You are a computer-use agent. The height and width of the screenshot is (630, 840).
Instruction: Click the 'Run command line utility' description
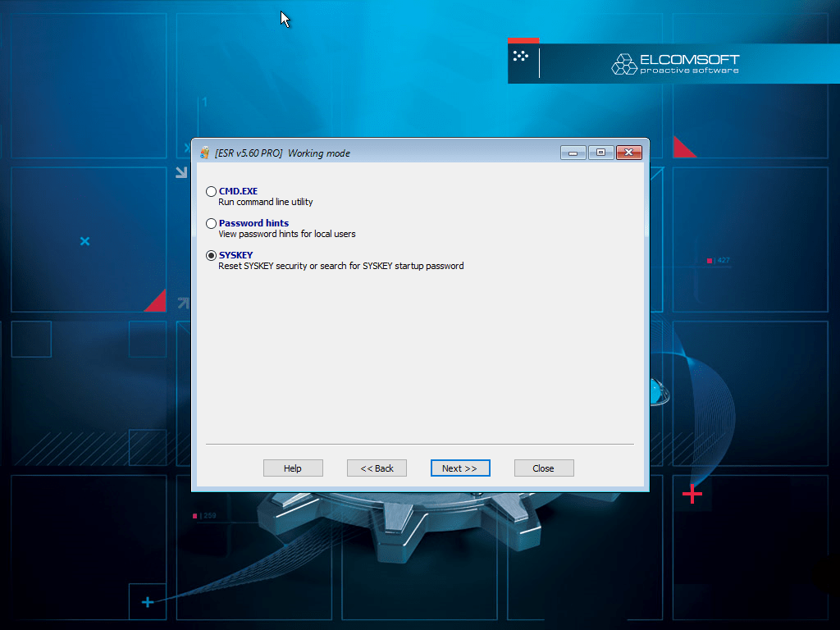[x=266, y=202]
